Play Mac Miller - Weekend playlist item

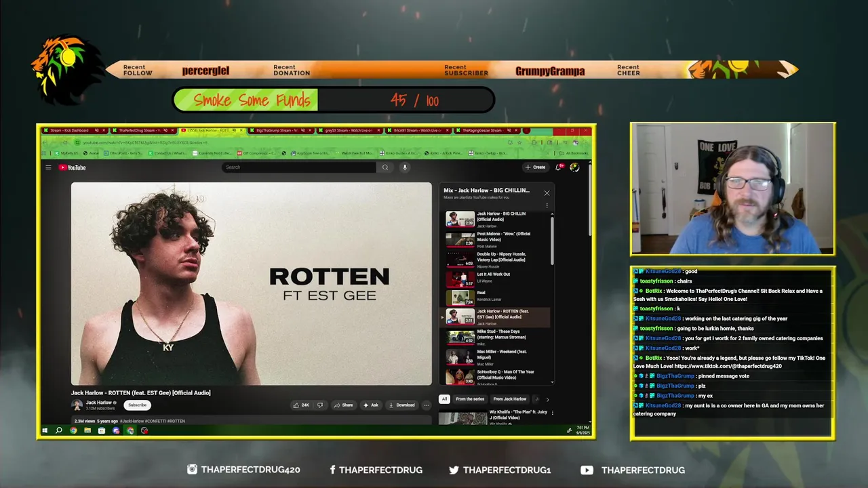coord(498,357)
